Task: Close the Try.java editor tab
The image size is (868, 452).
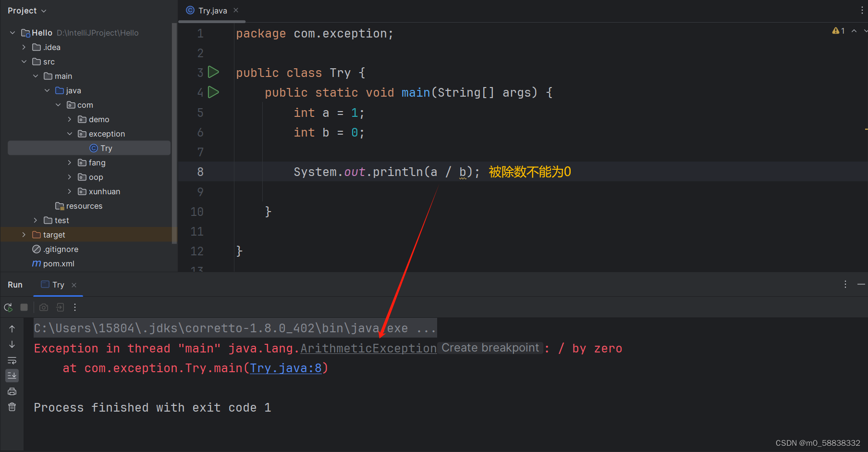Action: [236, 10]
